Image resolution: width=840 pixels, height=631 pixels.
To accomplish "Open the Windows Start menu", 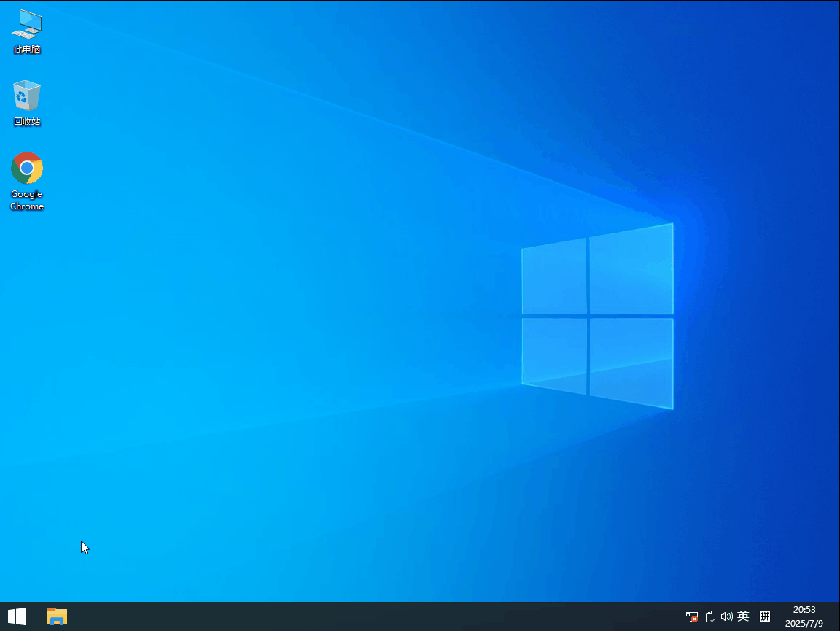I will pyautogui.click(x=16, y=616).
